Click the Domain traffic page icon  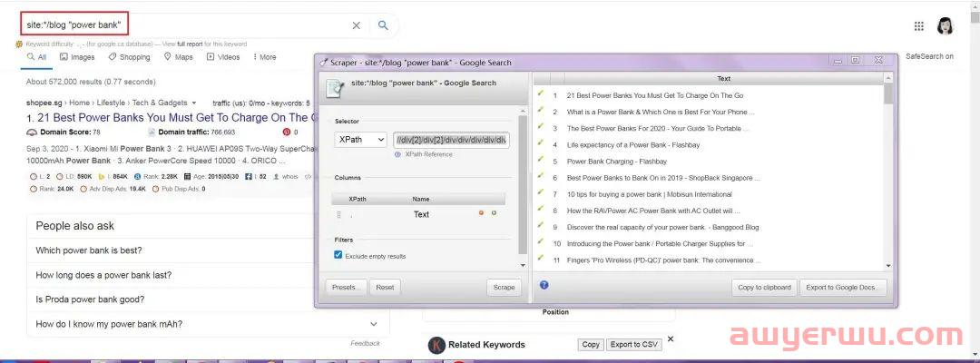(x=152, y=132)
